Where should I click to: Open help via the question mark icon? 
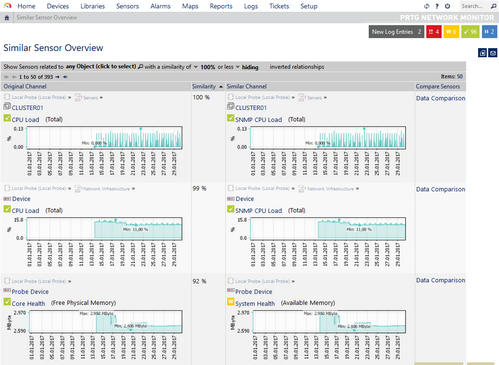[x=437, y=6]
